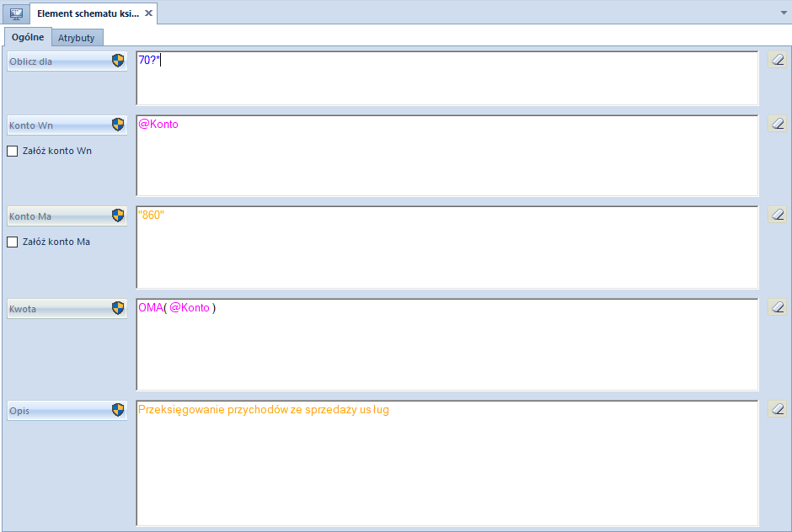Click the Opis button
This screenshot has height=532, width=792.
[67, 410]
